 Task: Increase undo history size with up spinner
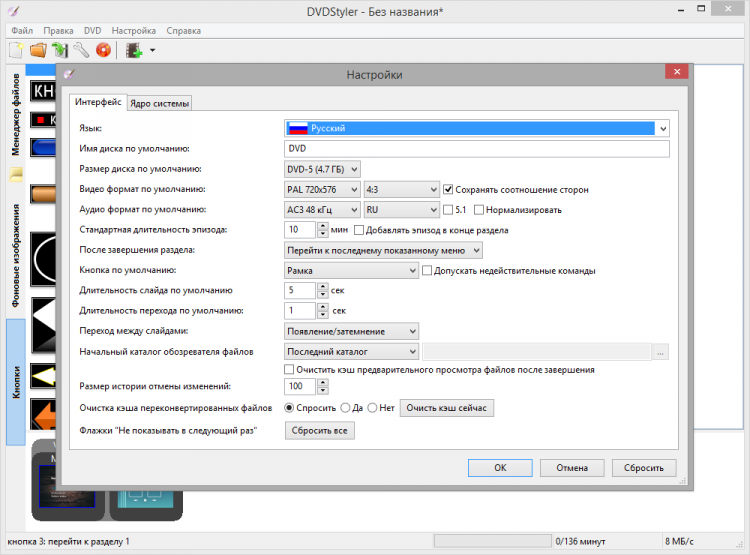pyautogui.click(x=323, y=382)
